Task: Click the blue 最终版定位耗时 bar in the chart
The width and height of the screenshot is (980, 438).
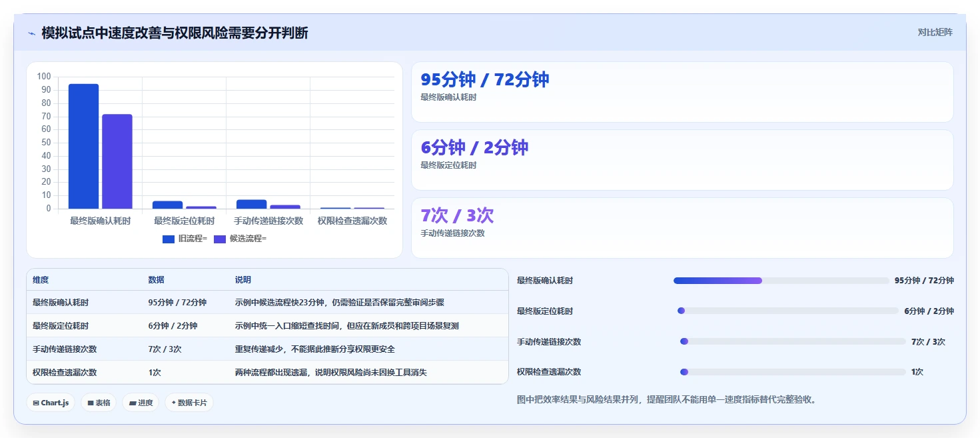Action: (167, 205)
